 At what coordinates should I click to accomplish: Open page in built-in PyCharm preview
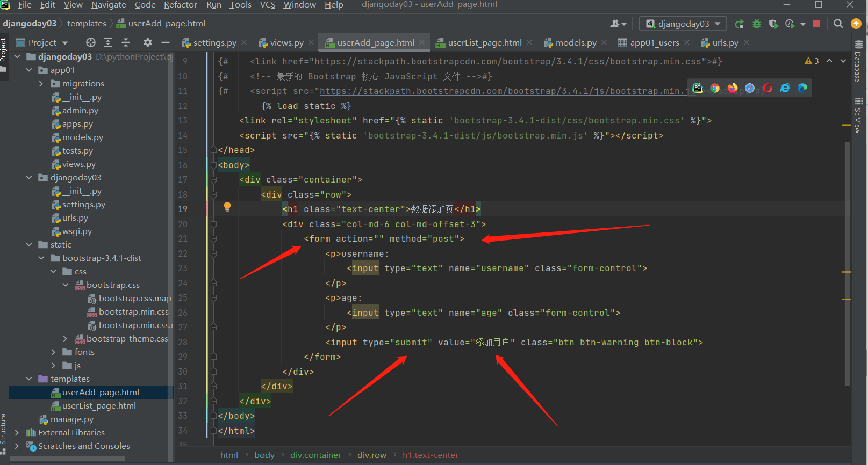click(698, 88)
